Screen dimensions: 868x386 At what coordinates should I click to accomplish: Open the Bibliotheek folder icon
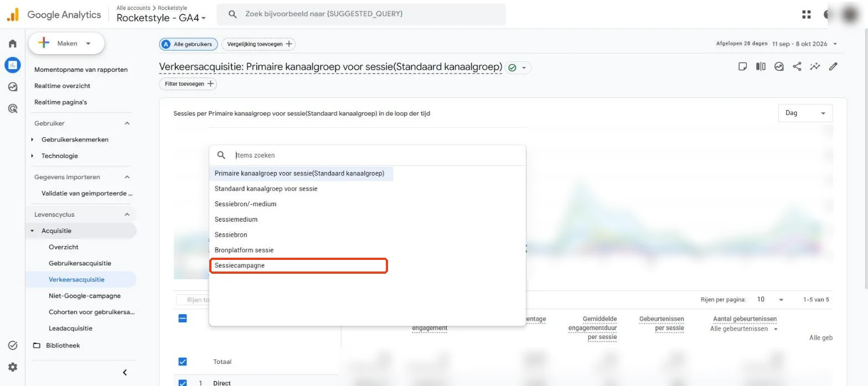click(x=37, y=346)
